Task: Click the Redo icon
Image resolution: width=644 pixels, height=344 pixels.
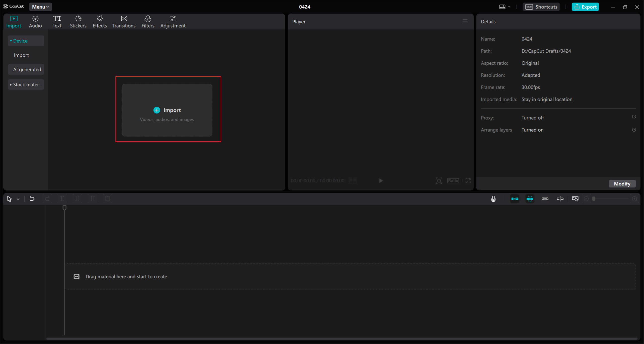Action: click(47, 199)
